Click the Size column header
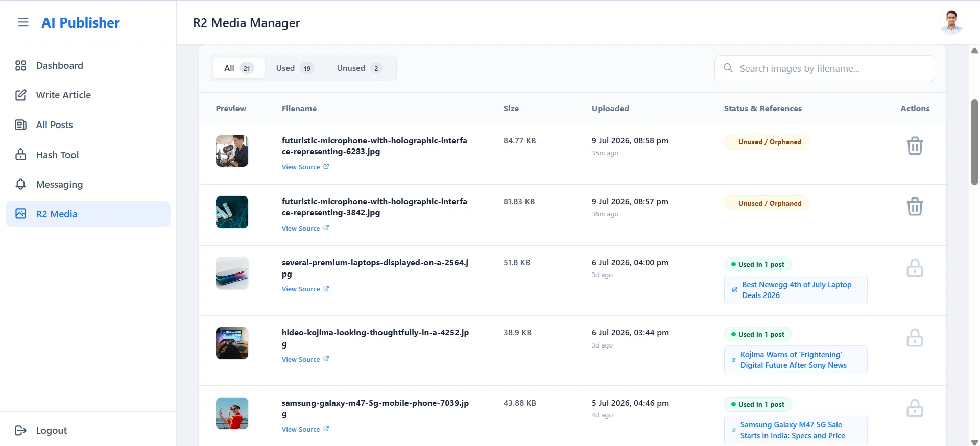Image resolution: width=980 pixels, height=446 pixels. pyautogui.click(x=511, y=108)
